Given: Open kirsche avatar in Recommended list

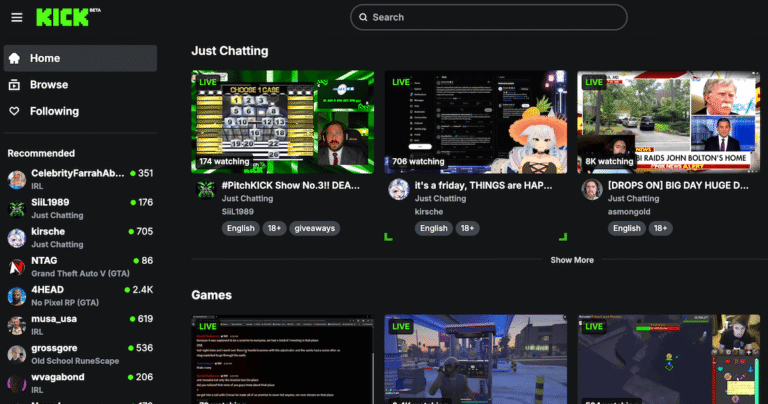Looking at the screenshot, I should point(17,238).
